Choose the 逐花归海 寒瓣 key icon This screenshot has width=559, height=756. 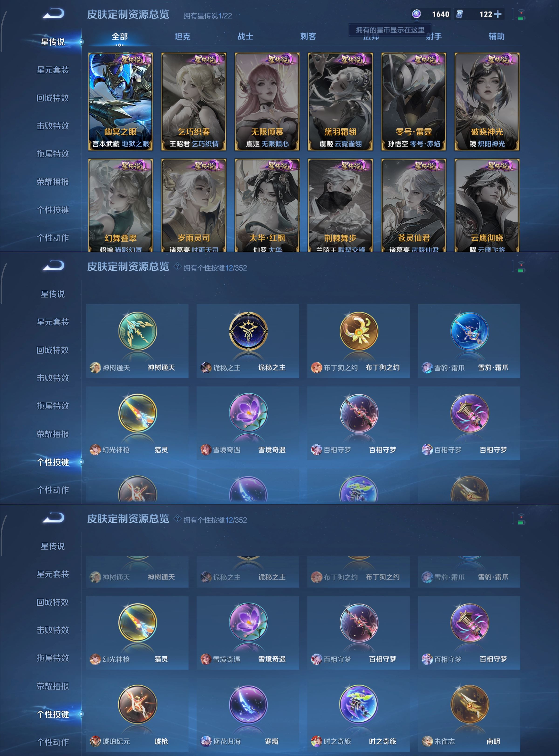click(248, 704)
